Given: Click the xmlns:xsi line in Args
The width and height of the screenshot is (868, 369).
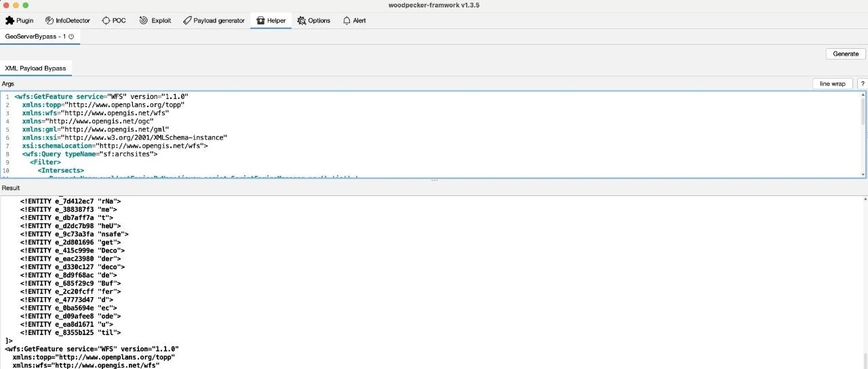Looking at the screenshot, I should (124, 137).
